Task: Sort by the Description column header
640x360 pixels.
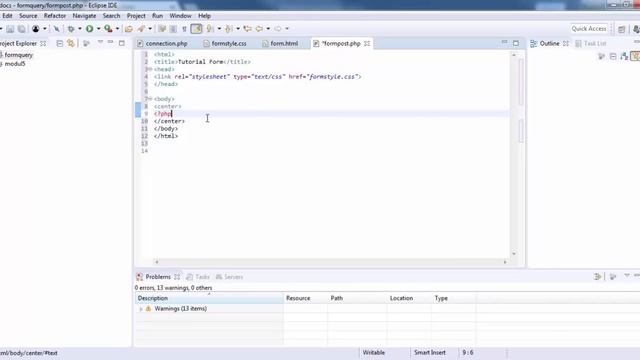Action: pos(209,298)
